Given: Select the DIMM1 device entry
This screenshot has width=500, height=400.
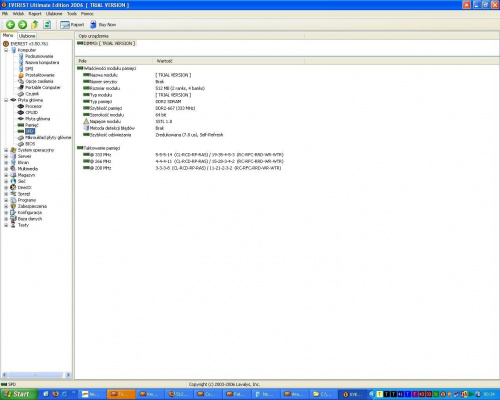Looking at the screenshot, I should coord(106,43).
